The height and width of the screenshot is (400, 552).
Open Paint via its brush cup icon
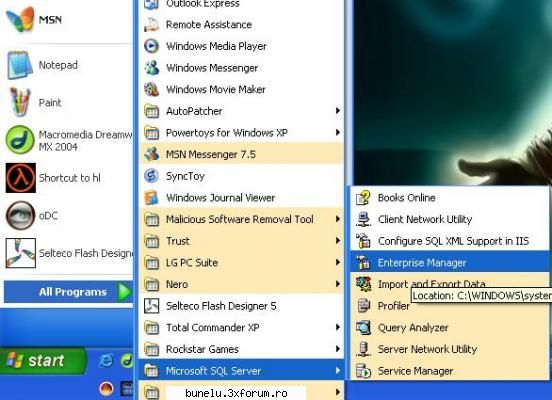pyautogui.click(x=20, y=102)
